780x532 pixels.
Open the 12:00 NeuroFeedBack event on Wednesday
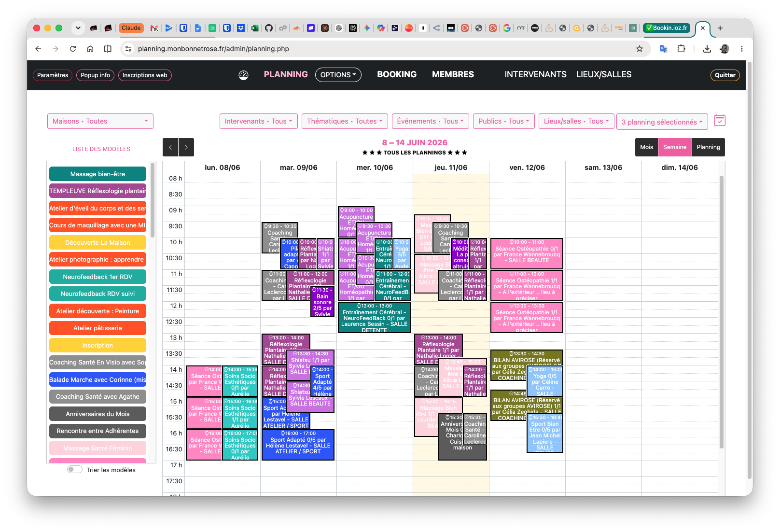tap(374, 318)
